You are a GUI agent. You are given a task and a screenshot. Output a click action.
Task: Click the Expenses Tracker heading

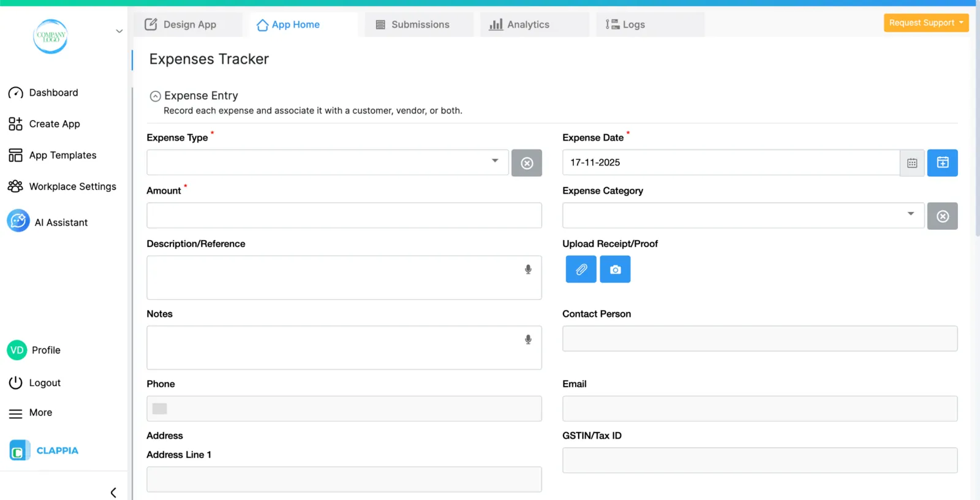tap(209, 59)
